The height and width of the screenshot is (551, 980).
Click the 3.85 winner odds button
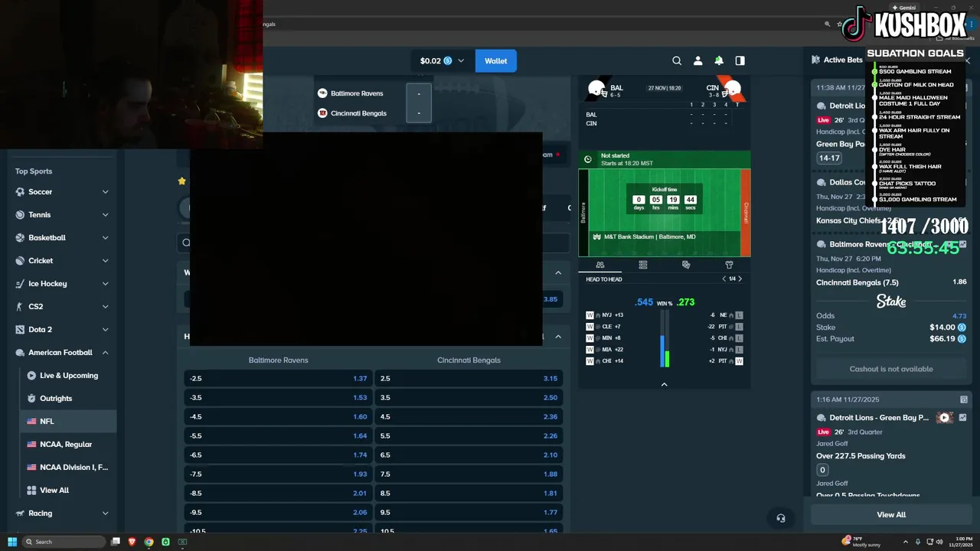point(550,299)
